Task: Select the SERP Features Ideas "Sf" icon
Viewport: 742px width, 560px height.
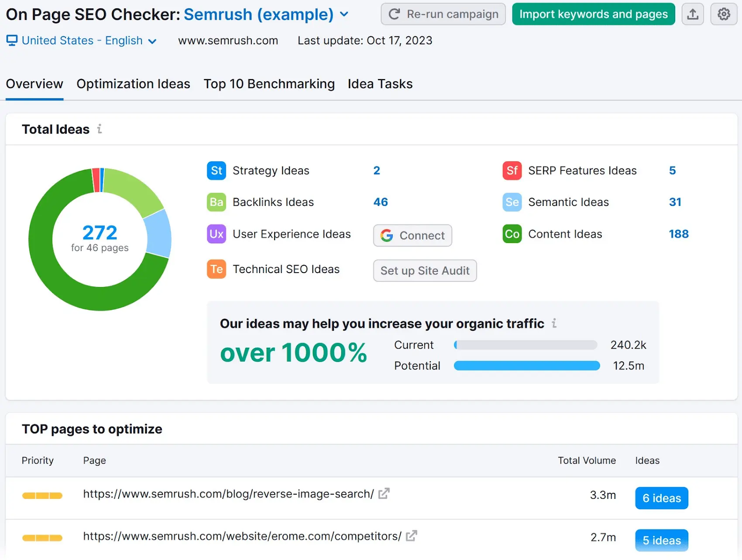Action: point(512,170)
